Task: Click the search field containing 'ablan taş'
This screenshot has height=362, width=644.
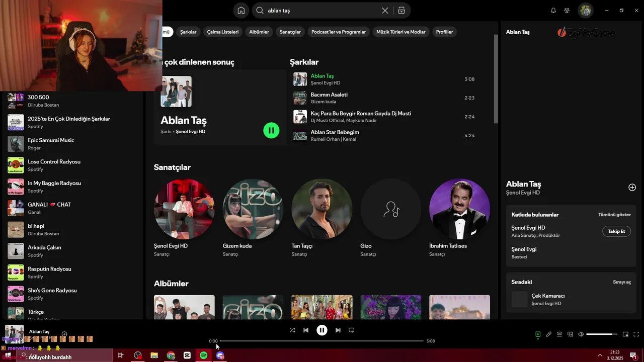Action: (x=322, y=11)
